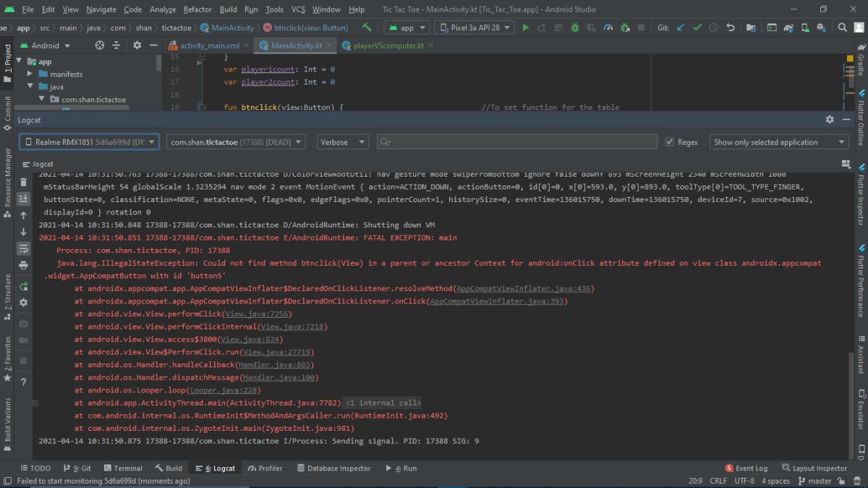Click the Git update project arrow

(x=680, y=28)
